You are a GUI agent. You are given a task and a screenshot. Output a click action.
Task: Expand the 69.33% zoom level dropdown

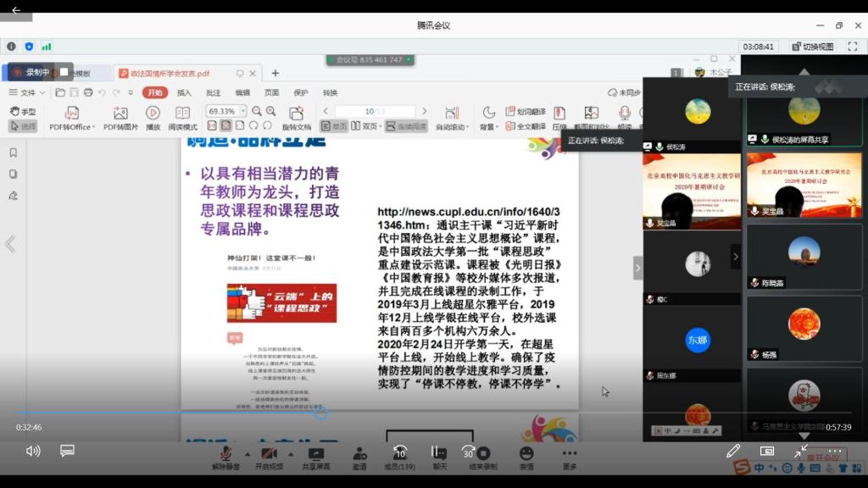[243, 111]
